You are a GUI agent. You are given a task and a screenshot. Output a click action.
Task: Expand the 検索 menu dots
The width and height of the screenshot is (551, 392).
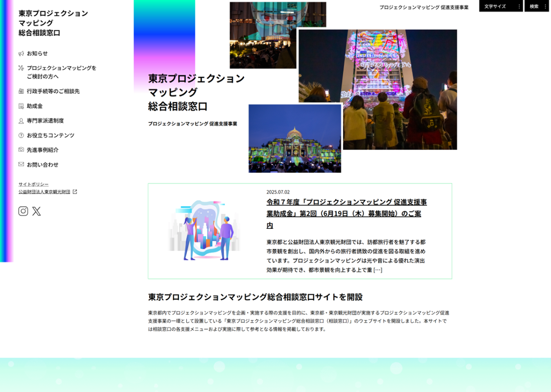(545, 7)
